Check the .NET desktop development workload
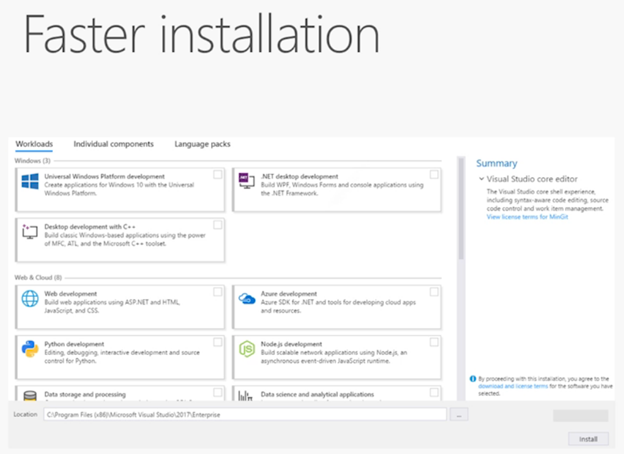The image size is (624, 454). [x=434, y=174]
